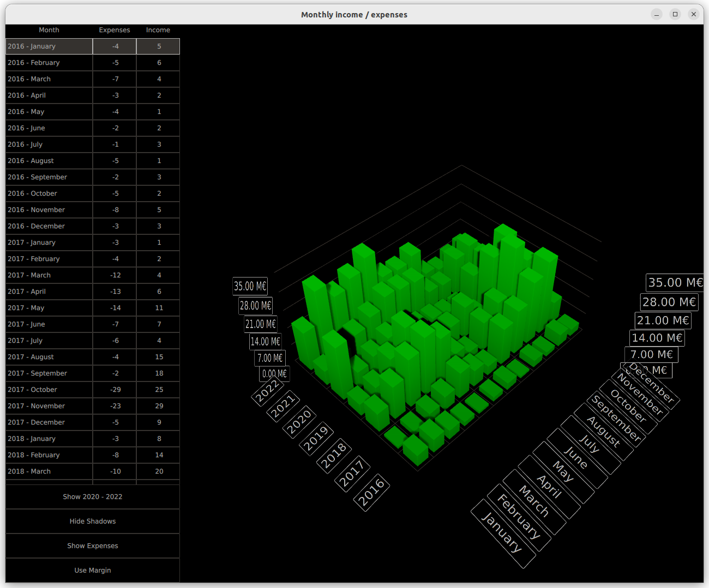Click the 2016 - April month cell
This screenshot has height=588, width=709.
coord(49,95)
